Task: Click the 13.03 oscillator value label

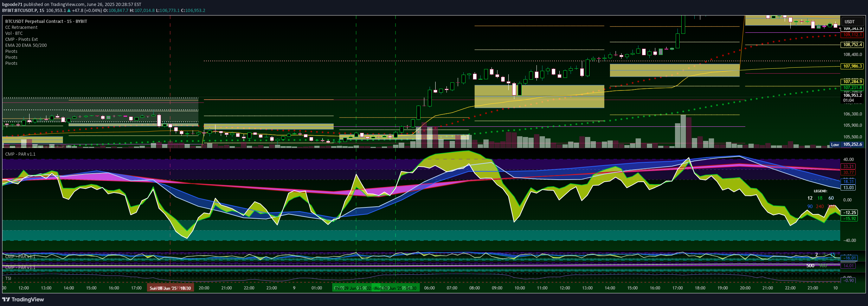Action: 848,188
